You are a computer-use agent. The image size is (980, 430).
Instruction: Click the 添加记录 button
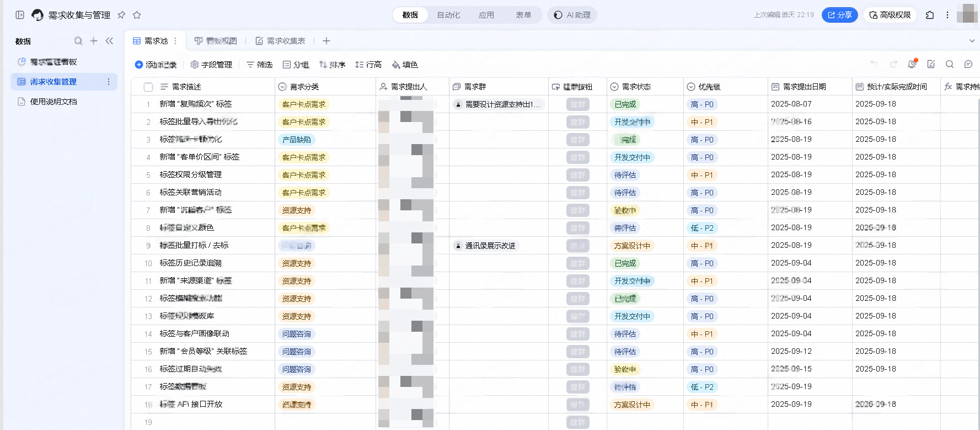point(156,65)
